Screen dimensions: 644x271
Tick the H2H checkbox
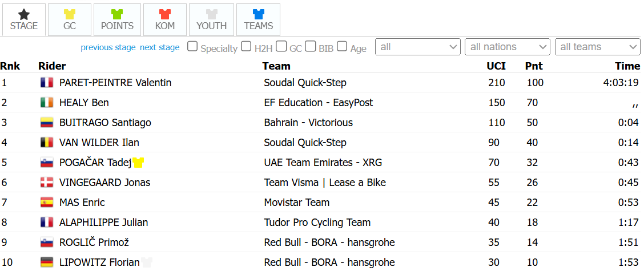[246, 47]
